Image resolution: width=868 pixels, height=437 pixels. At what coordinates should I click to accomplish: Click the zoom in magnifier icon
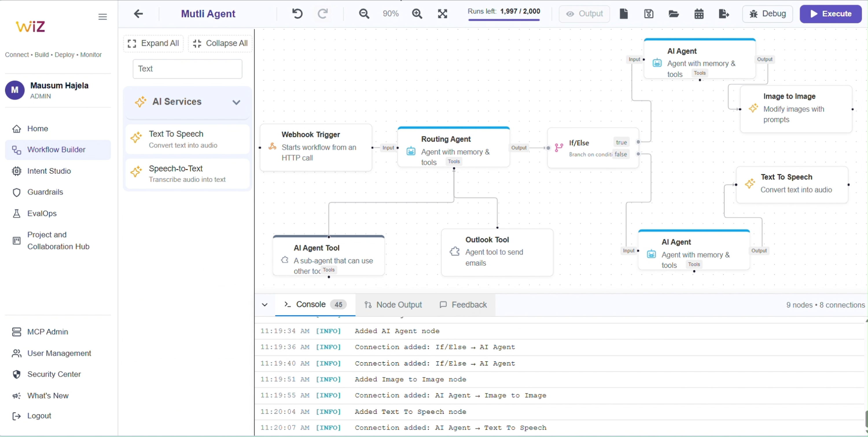point(417,14)
